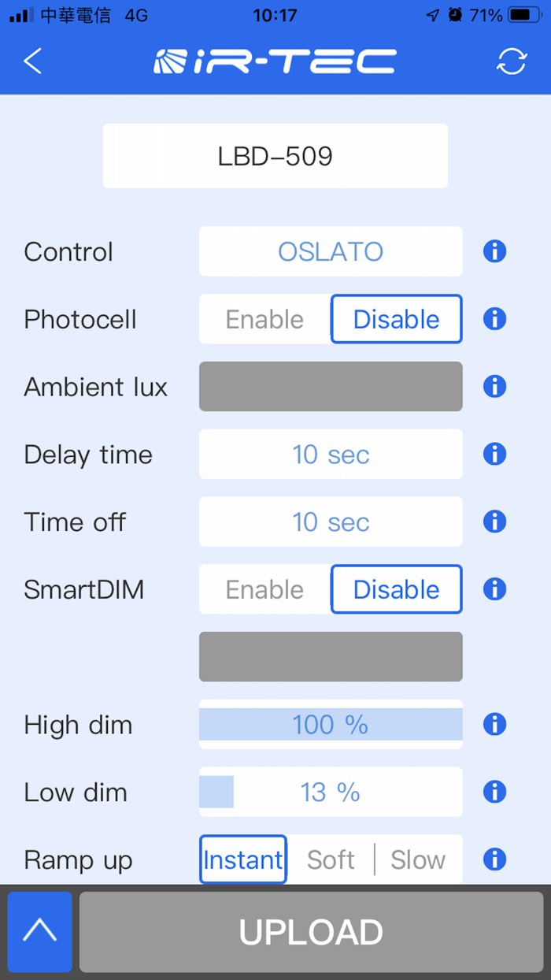View SmartDIM info description
The width and height of the screenshot is (551, 980).
pyautogui.click(x=494, y=589)
